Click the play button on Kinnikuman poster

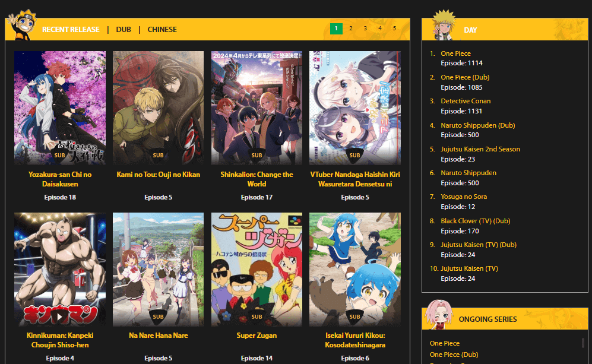[x=59, y=316]
